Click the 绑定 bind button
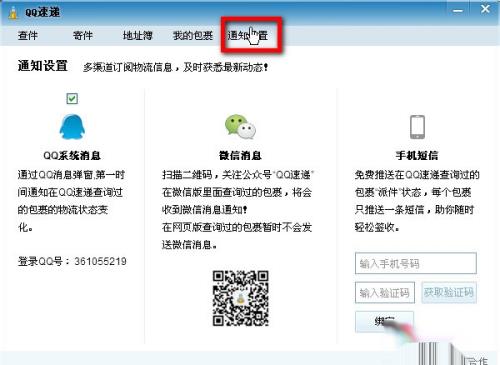Image resolution: width=500 pixels, height=365 pixels. pyautogui.click(x=384, y=322)
